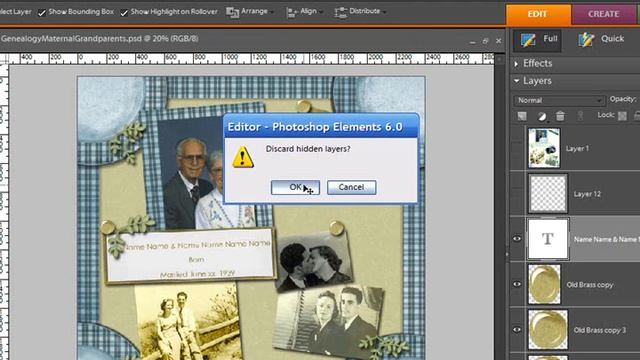Select Quick edit mode
640x360 pixels.
point(601,40)
